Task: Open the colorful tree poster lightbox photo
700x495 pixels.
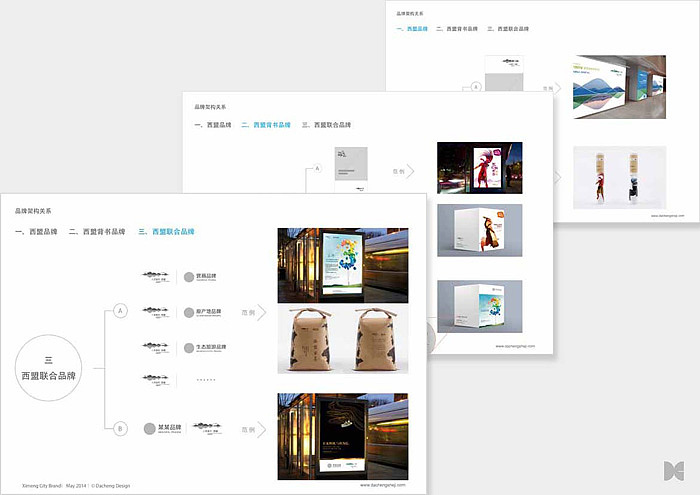Action: pos(343,266)
